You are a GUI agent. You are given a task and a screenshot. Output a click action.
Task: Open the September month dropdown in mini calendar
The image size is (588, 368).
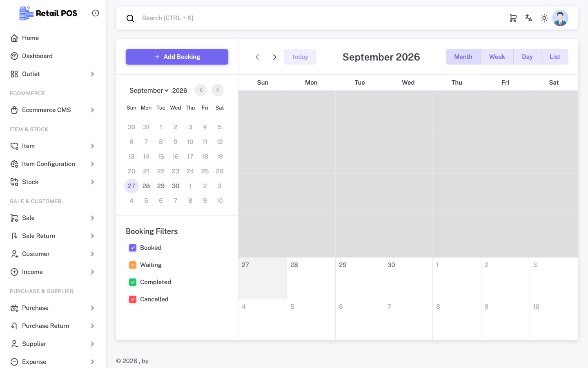pyautogui.click(x=149, y=90)
